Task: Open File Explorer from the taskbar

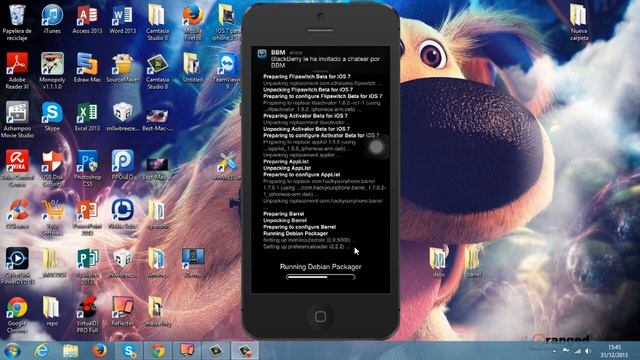Action: tap(70, 351)
